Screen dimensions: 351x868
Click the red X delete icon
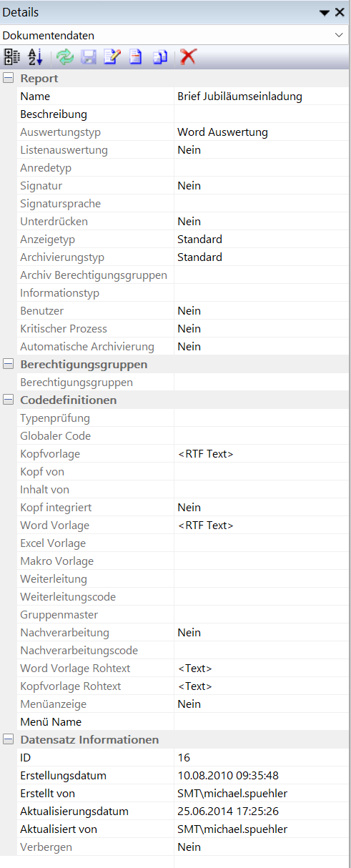[188, 57]
